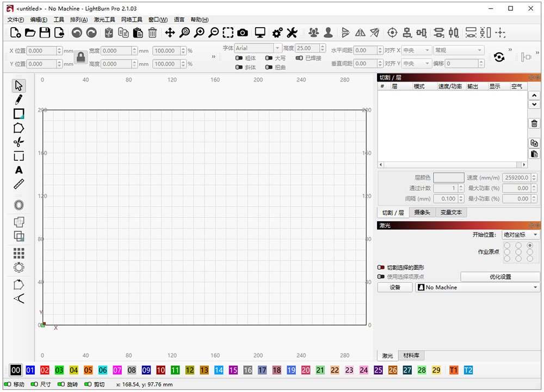
Task: Open the 激光工具 menu
Action: pyautogui.click(x=104, y=20)
